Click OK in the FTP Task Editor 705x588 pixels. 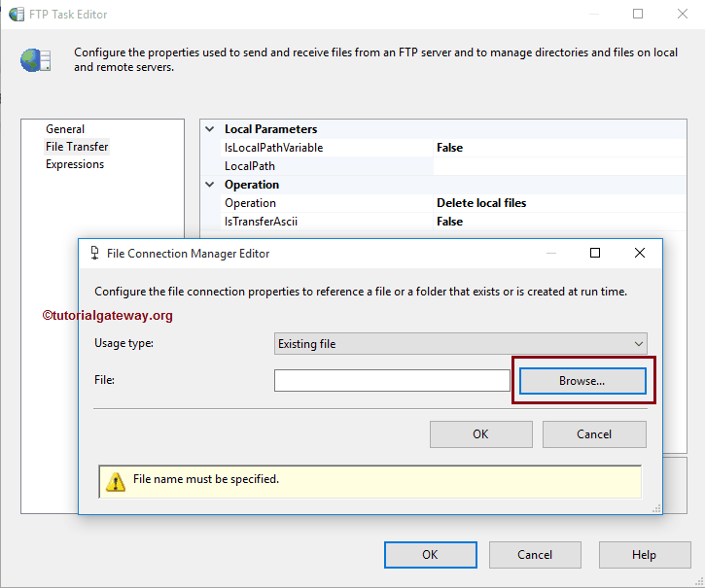click(x=430, y=555)
